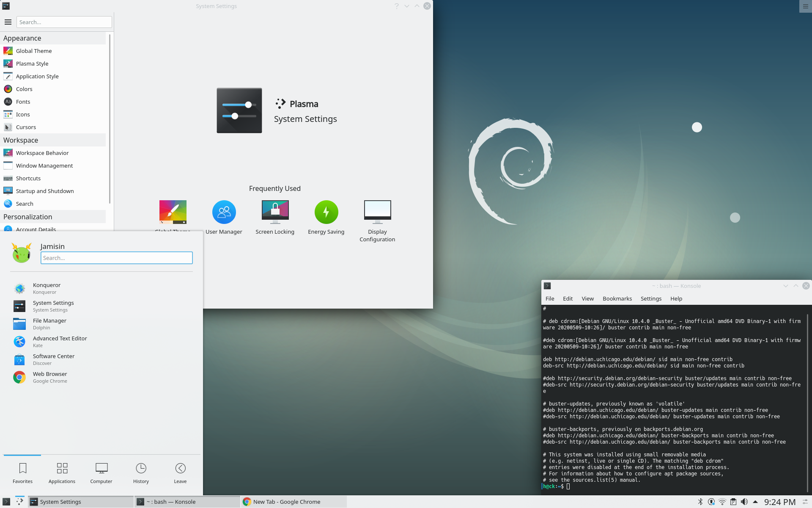Open the System Settings hamburger menu
Image resolution: width=812 pixels, height=508 pixels.
click(x=8, y=22)
